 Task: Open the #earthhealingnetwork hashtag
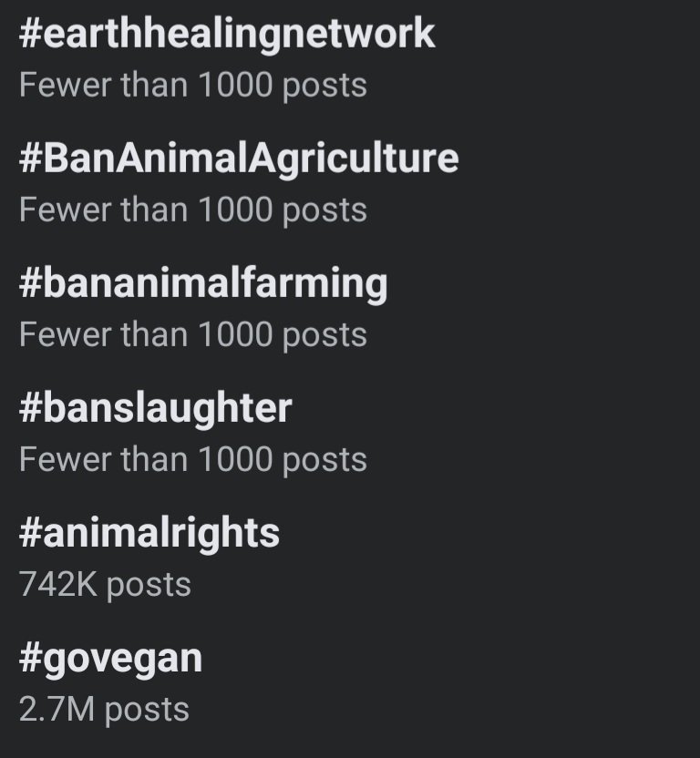tap(227, 34)
